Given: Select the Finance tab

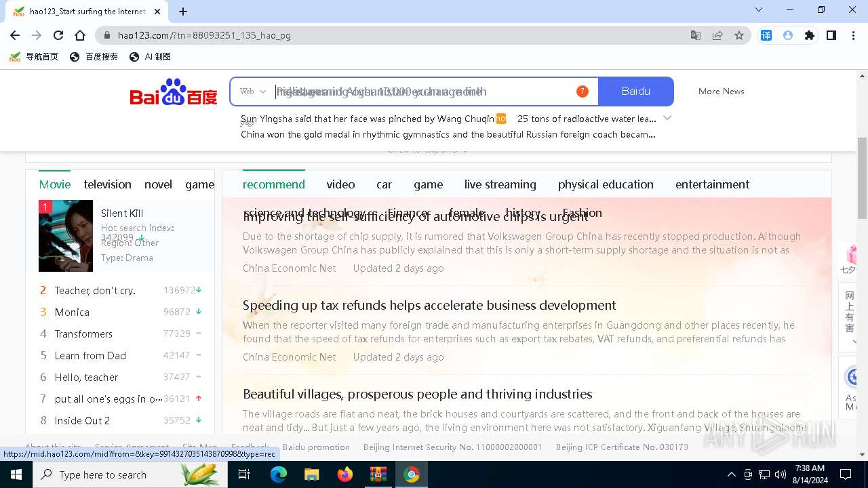Looking at the screenshot, I should [408, 213].
